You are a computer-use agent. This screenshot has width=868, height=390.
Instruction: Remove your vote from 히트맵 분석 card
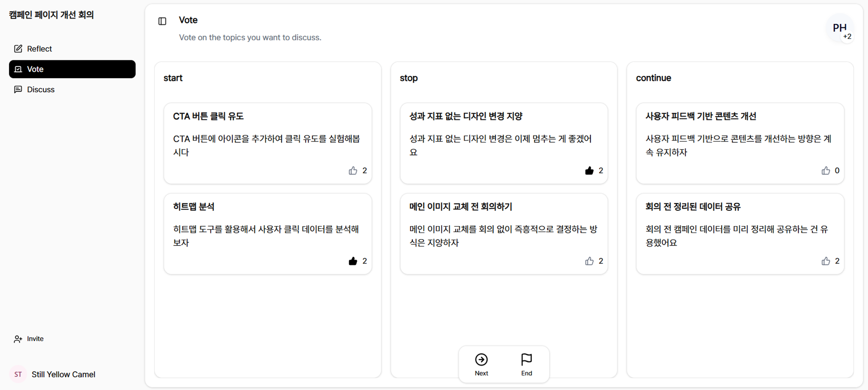353,261
